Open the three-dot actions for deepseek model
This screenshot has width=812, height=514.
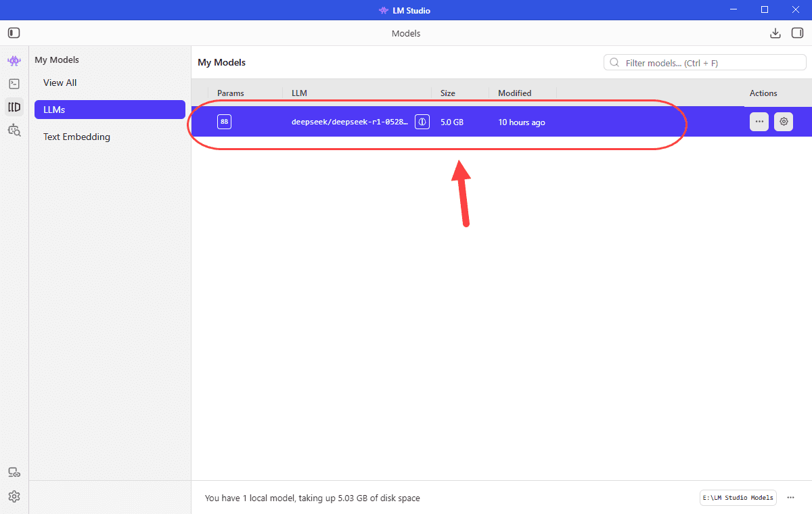[759, 122]
